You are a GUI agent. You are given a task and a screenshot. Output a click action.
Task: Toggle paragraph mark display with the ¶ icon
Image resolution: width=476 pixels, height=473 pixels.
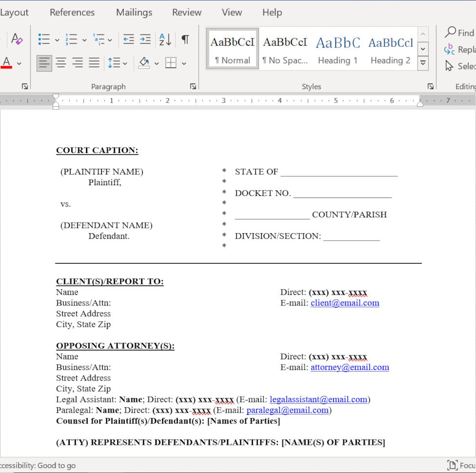[x=185, y=40]
